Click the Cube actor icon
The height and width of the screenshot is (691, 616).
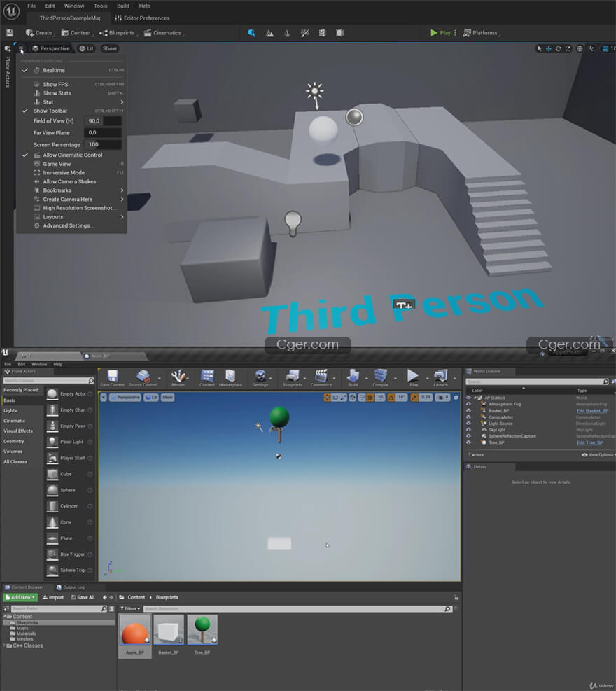[52, 474]
